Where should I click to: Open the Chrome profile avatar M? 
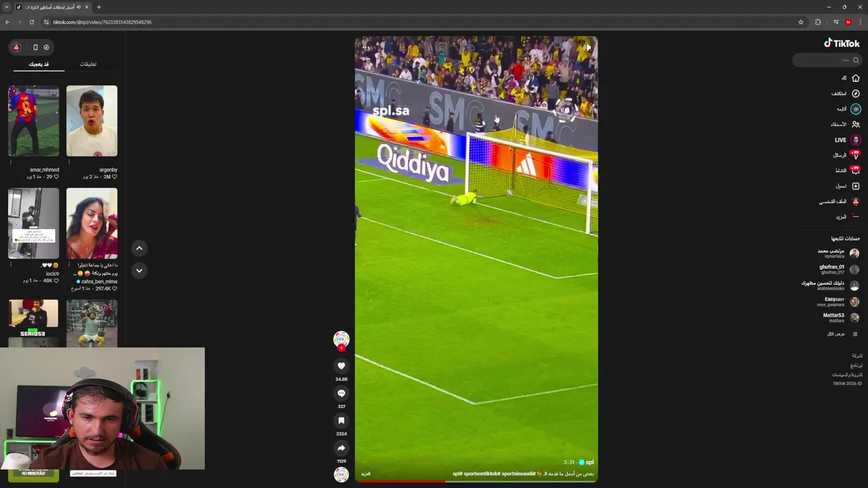[848, 22]
